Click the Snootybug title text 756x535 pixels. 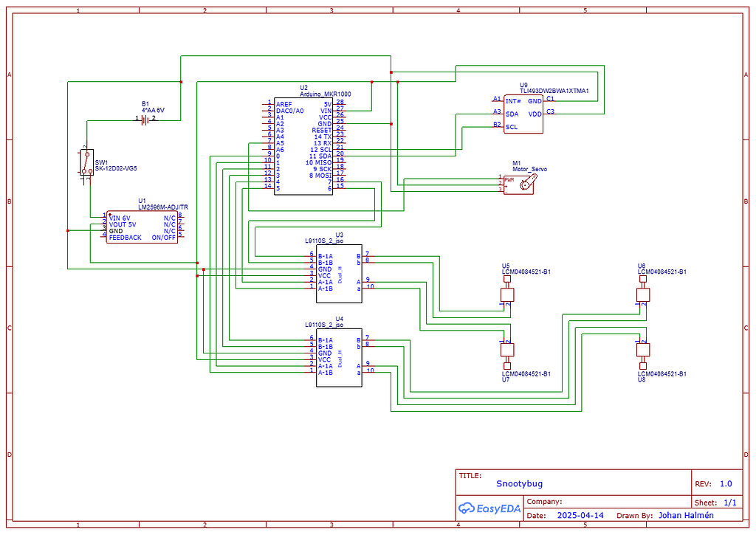coord(520,483)
